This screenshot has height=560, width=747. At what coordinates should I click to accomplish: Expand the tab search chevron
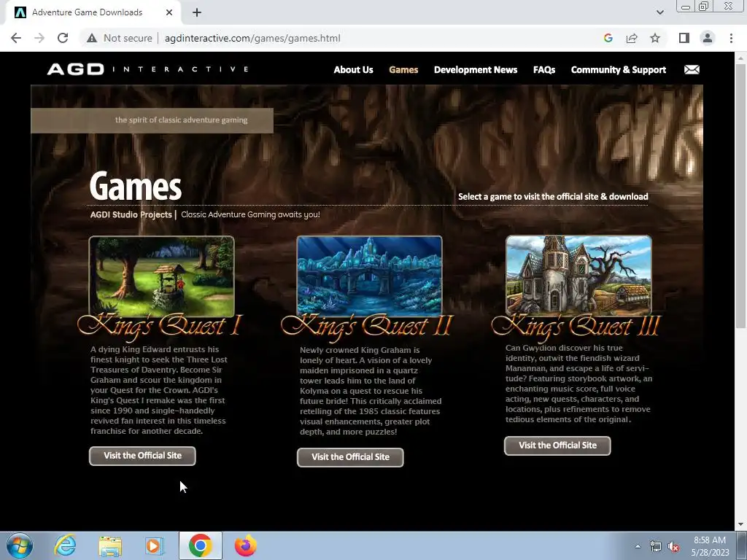tap(659, 12)
